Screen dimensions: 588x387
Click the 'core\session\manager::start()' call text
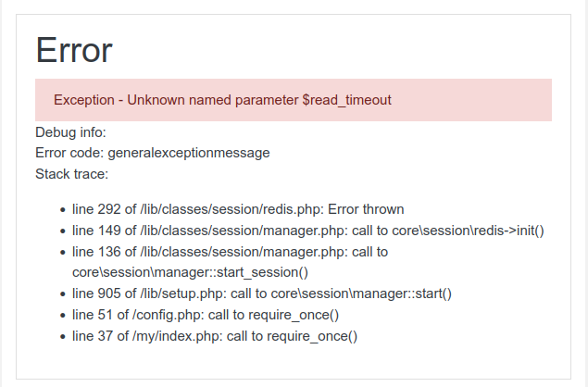tap(361, 293)
